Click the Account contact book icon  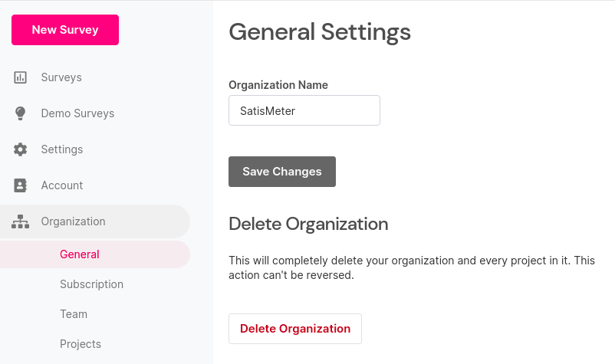(21, 185)
